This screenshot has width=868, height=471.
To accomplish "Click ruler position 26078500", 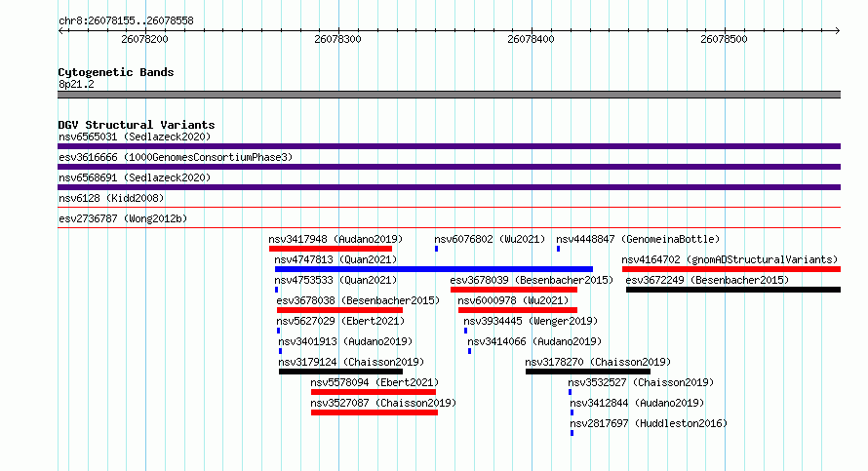I will pyautogui.click(x=724, y=39).
